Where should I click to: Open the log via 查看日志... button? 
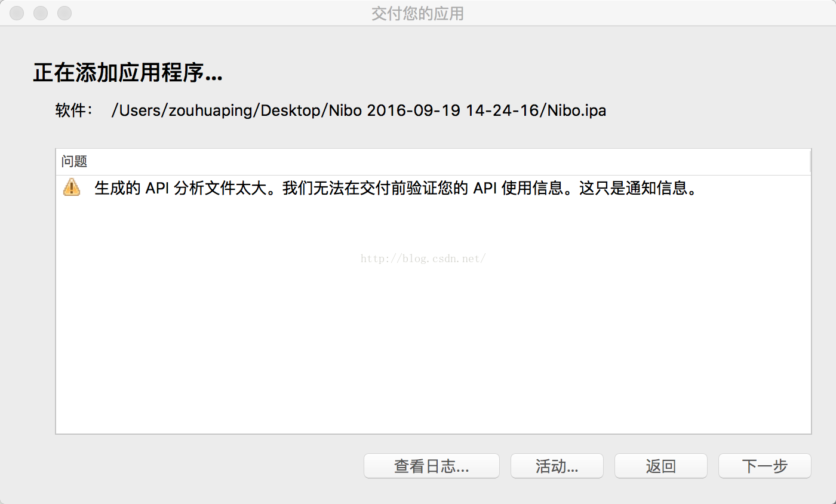click(431, 466)
